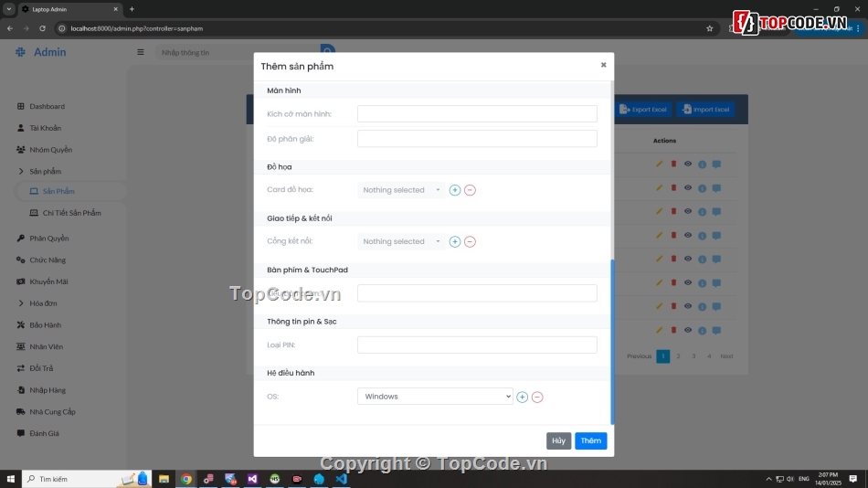The image size is (868, 488).
Task: Add a Cổng kết nối with plus icon
Action: tap(454, 241)
